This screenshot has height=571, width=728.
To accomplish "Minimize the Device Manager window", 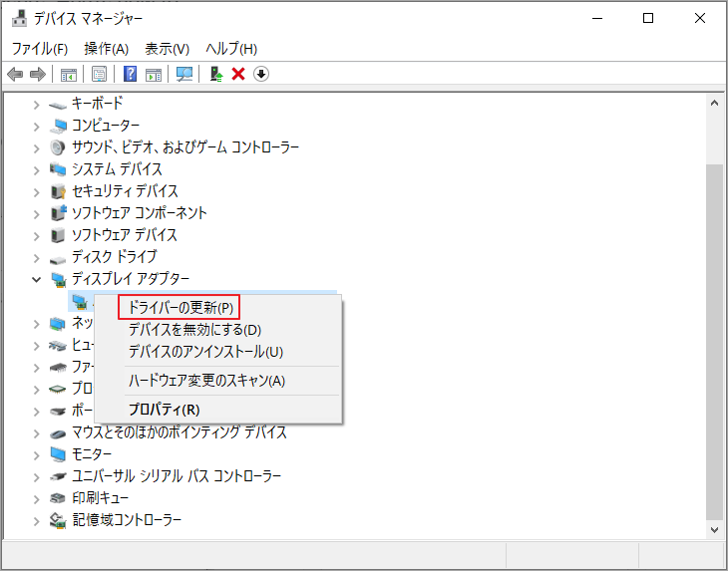I will (597, 18).
